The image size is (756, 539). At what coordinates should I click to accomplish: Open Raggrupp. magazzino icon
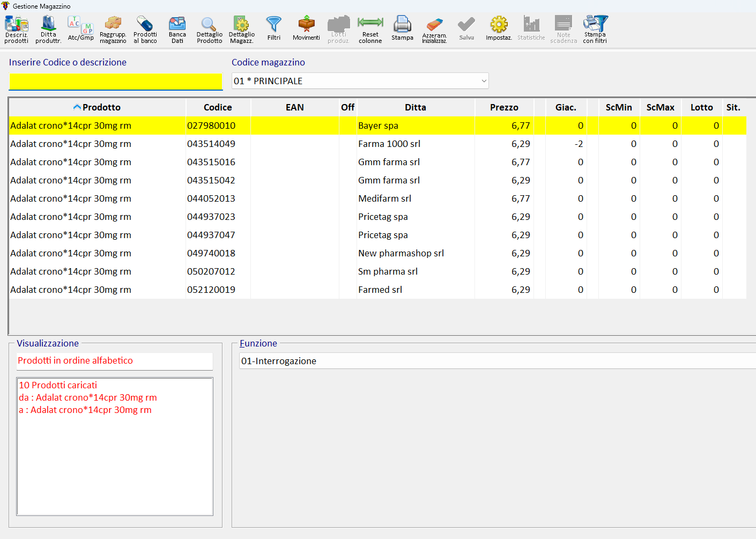pyautogui.click(x=113, y=29)
